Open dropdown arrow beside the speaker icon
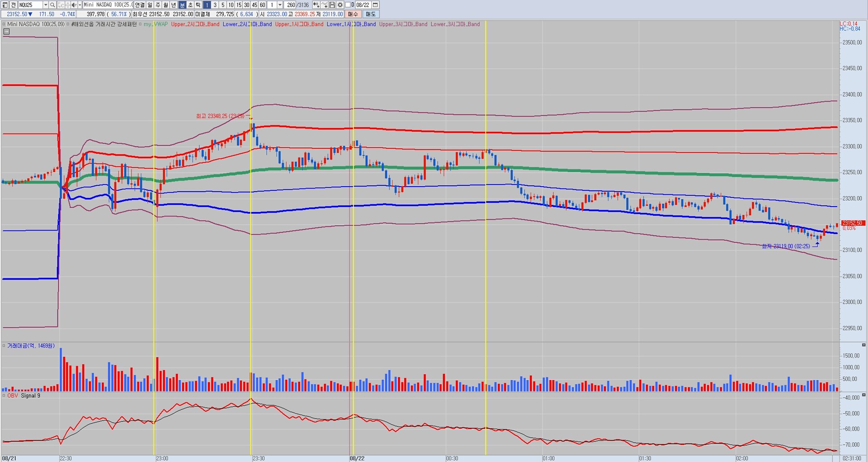Viewport: 868px width, 462px height. 80,5
